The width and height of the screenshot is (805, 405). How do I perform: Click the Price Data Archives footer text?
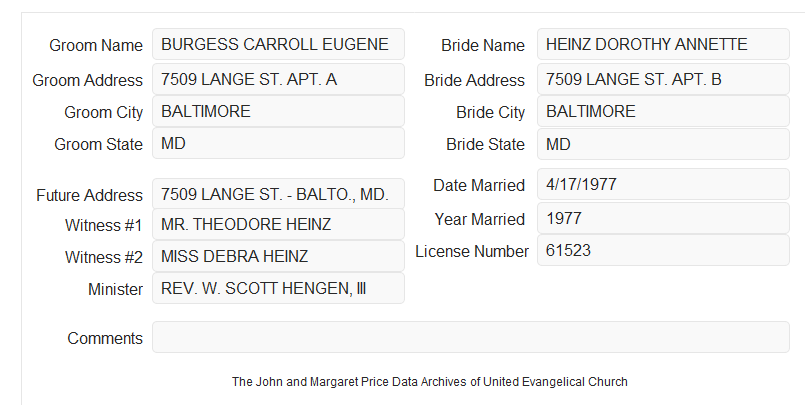[430, 382]
